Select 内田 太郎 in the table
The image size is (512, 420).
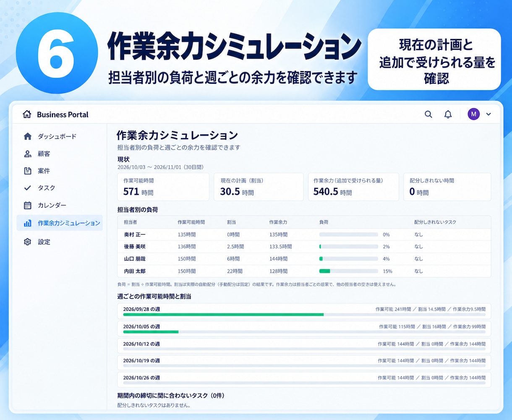point(135,271)
